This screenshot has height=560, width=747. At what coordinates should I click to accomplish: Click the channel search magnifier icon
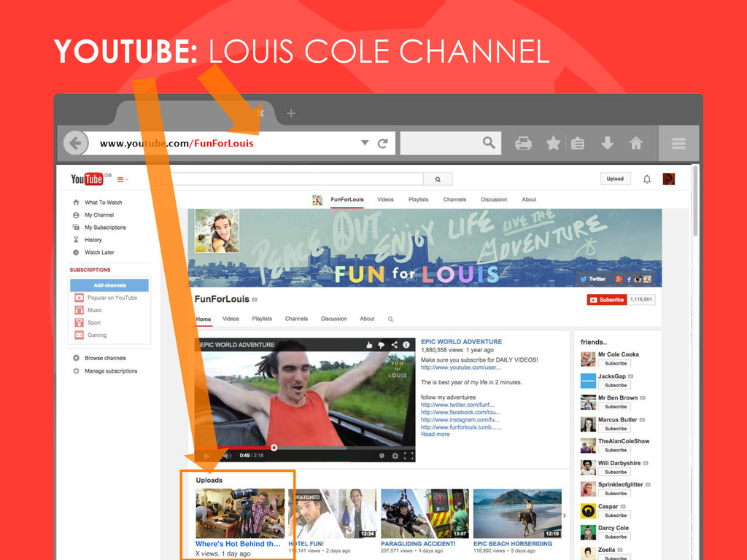point(390,319)
